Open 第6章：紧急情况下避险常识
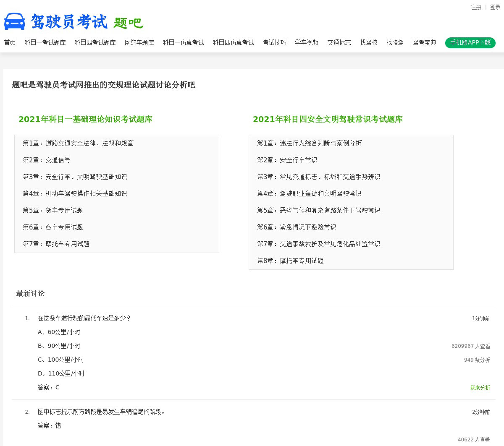 click(x=297, y=227)
